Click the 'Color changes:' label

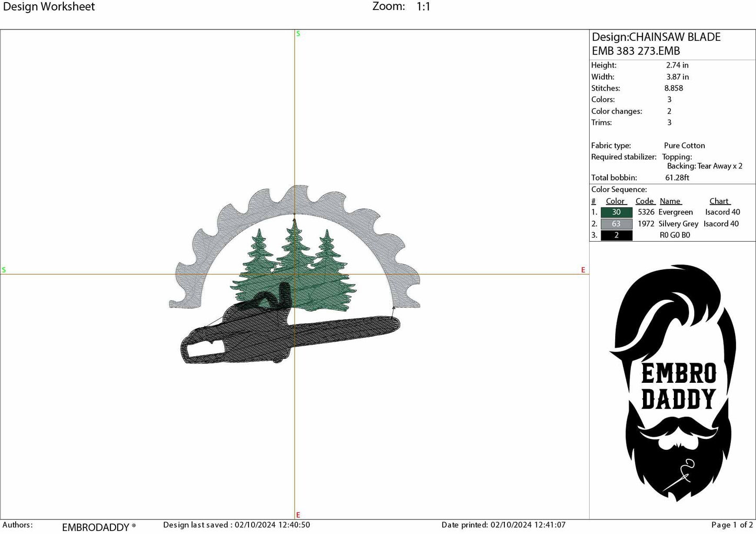pos(616,111)
